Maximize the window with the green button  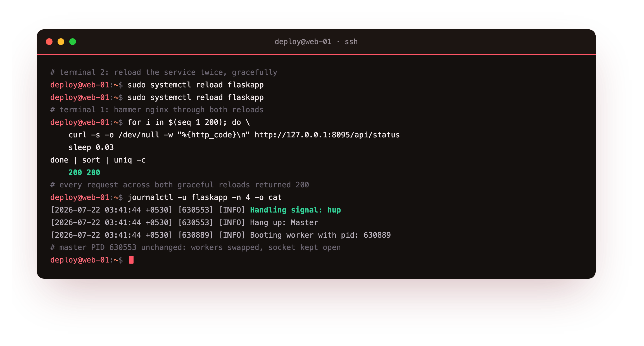pos(73,42)
